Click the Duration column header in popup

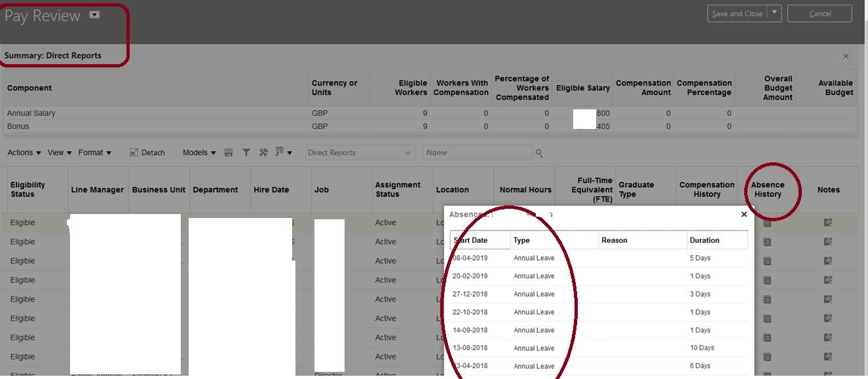coord(717,240)
